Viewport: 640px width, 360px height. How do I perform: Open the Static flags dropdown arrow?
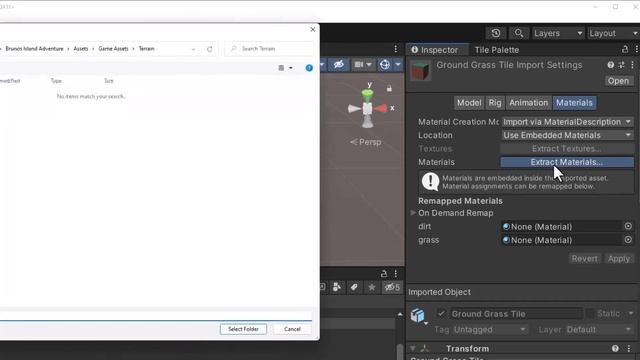631,313
